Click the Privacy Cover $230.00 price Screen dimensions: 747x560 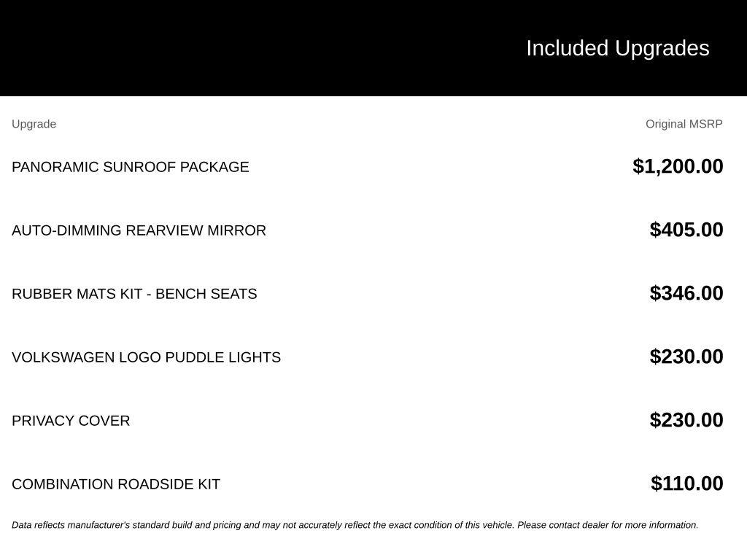click(x=686, y=419)
